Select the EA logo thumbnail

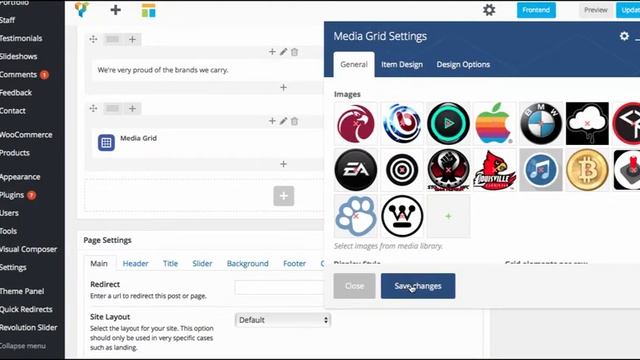[356, 170]
